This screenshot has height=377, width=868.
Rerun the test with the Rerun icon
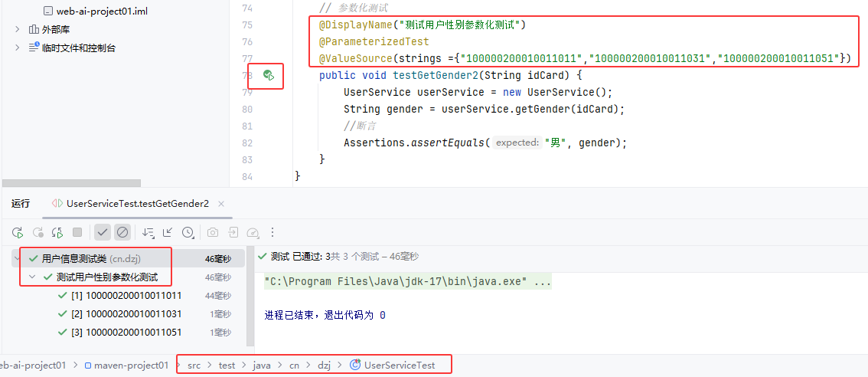pos(18,232)
